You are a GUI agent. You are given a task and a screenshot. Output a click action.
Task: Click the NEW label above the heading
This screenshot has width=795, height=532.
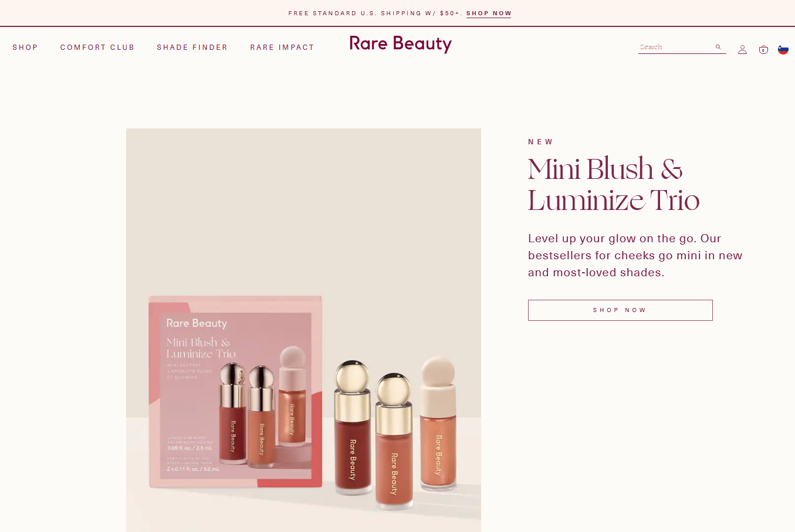540,142
